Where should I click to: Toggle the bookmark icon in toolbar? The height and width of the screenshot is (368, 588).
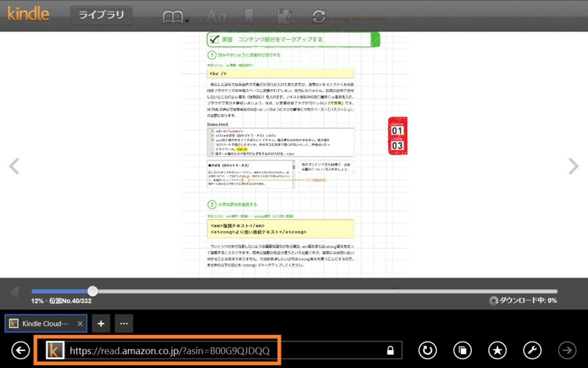coord(248,16)
